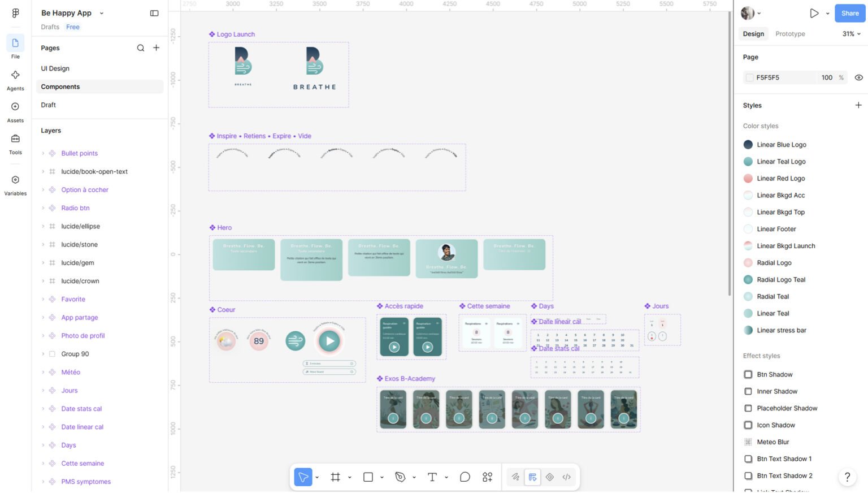Add a new page with plus icon

click(x=157, y=48)
